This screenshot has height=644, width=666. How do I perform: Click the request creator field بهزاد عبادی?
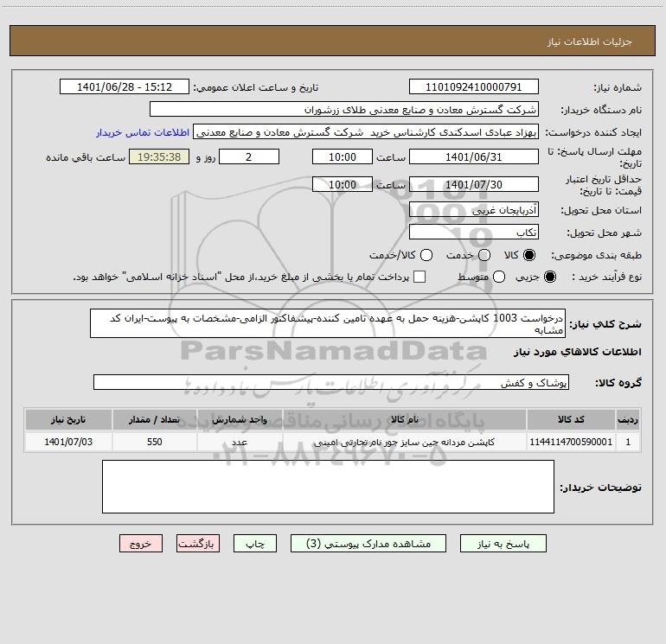point(366,132)
